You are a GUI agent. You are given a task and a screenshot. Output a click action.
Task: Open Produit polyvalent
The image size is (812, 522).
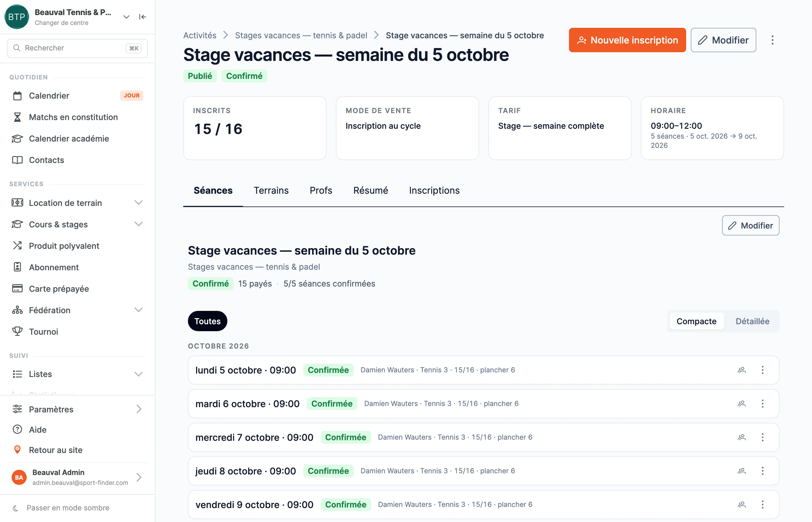tap(78, 246)
